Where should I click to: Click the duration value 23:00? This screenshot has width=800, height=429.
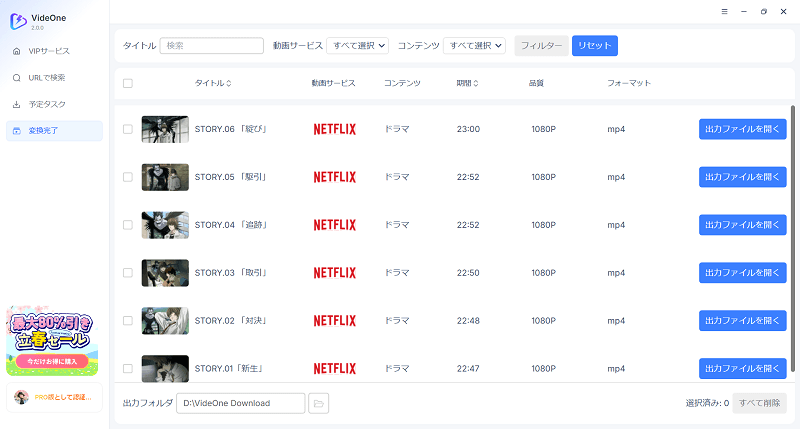coord(468,129)
